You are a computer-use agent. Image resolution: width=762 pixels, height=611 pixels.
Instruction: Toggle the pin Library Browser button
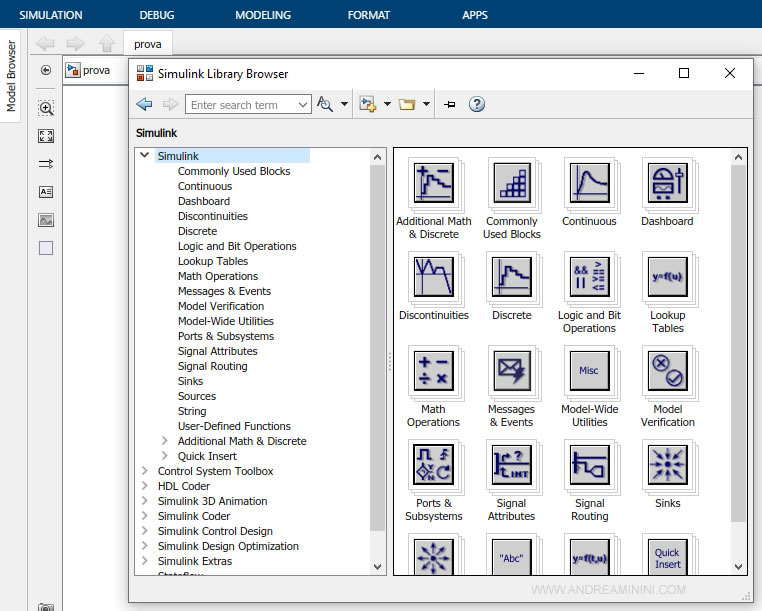(x=450, y=104)
